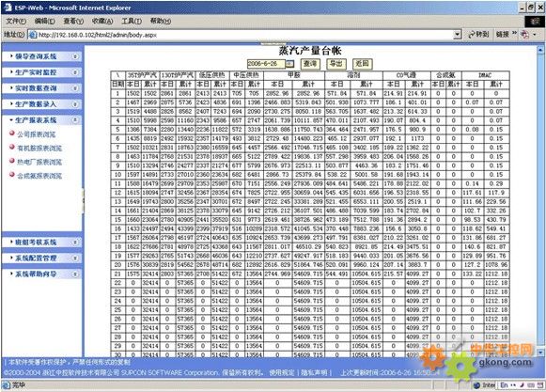Click the add-on toolbar icon right of 链接

click(524, 35)
